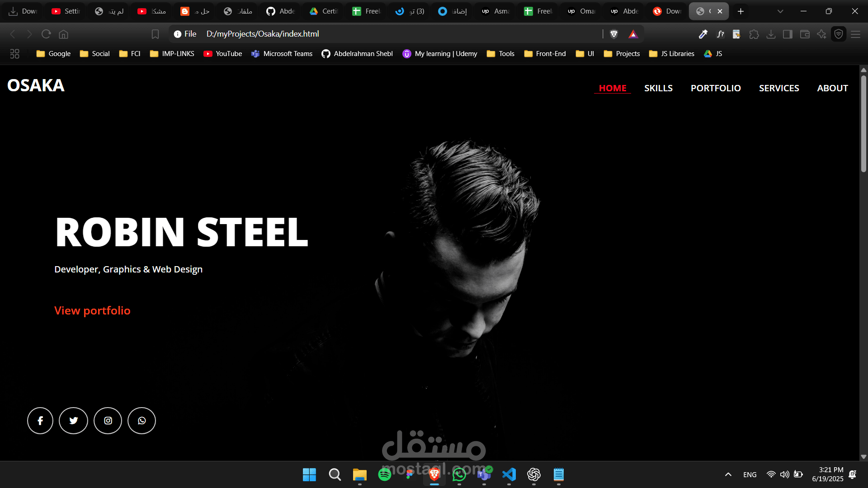Screen dimensions: 868x488
Task: Open the Instagram social icon
Action: pyautogui.click(x=108, y=421)
